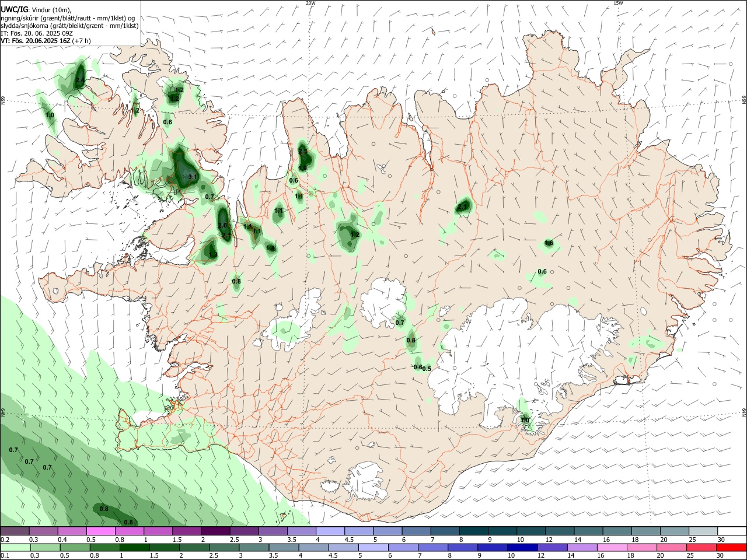Select the bright pink 0.5–0.8 snow swatch
The height and width of the screenshot is (560, 747).
(100, 531)
